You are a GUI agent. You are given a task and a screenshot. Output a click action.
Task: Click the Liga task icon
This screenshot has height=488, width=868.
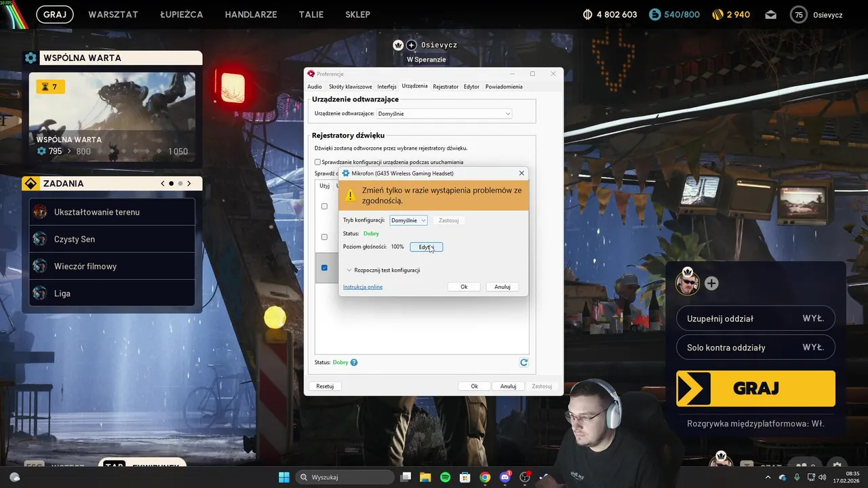40,293
